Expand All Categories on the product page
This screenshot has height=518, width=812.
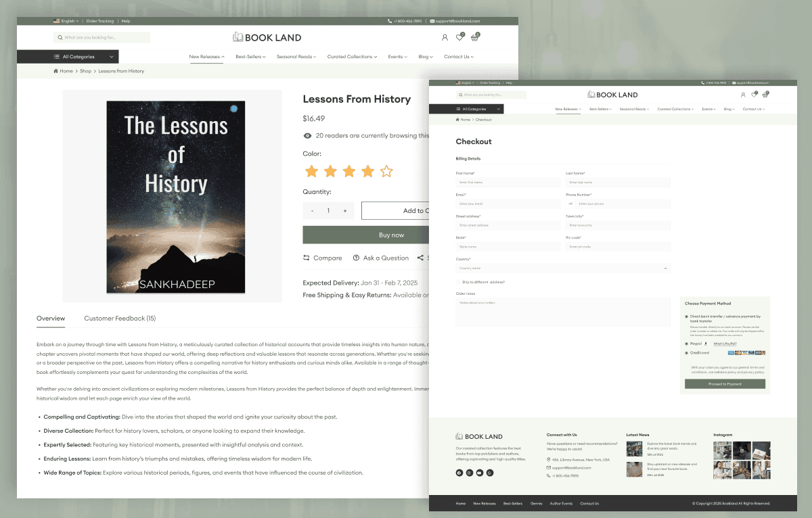tap(68, 57)
